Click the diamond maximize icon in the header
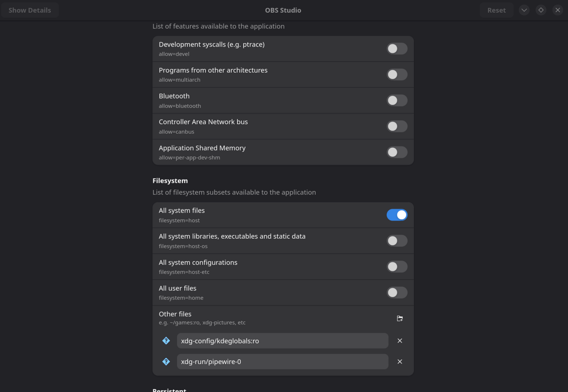568x392 pixels. [541, 10]
